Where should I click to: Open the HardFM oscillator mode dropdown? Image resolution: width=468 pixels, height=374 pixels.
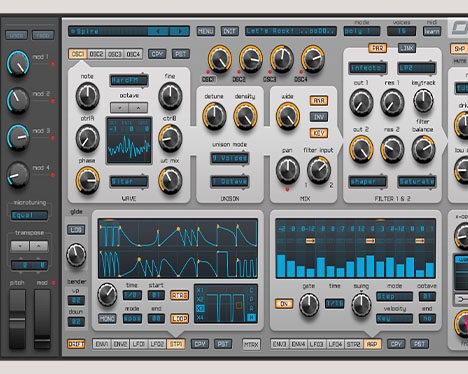129,80
